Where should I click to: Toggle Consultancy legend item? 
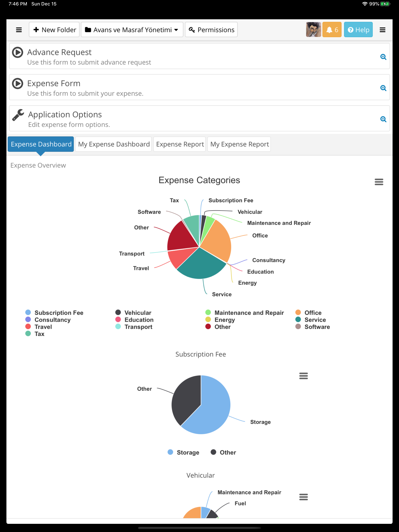(x=48, y=320)
